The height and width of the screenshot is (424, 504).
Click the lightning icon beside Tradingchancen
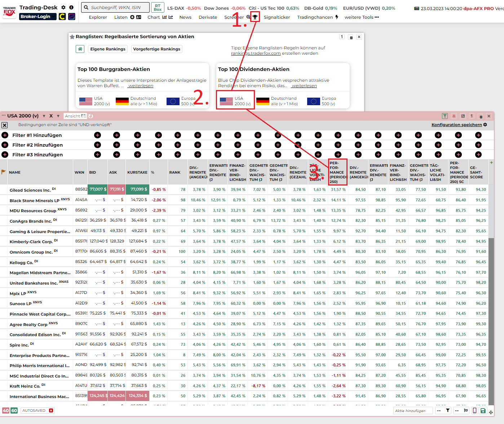tap(337, 17)
